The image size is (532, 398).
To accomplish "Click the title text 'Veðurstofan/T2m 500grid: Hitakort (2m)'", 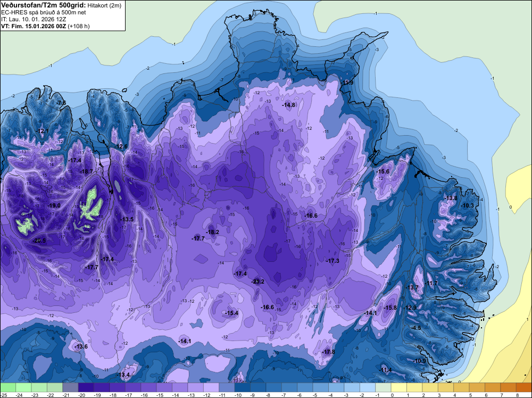I will 61,5.
